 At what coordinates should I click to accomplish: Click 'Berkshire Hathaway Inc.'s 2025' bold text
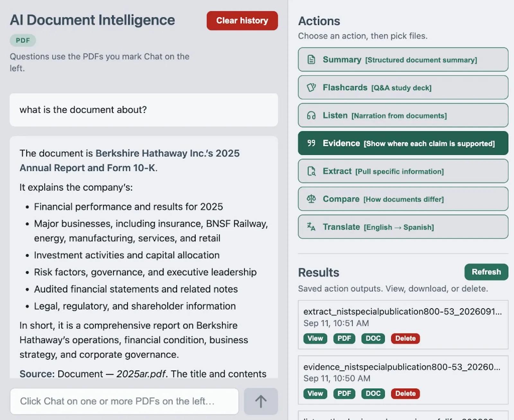tap(167, 153)
